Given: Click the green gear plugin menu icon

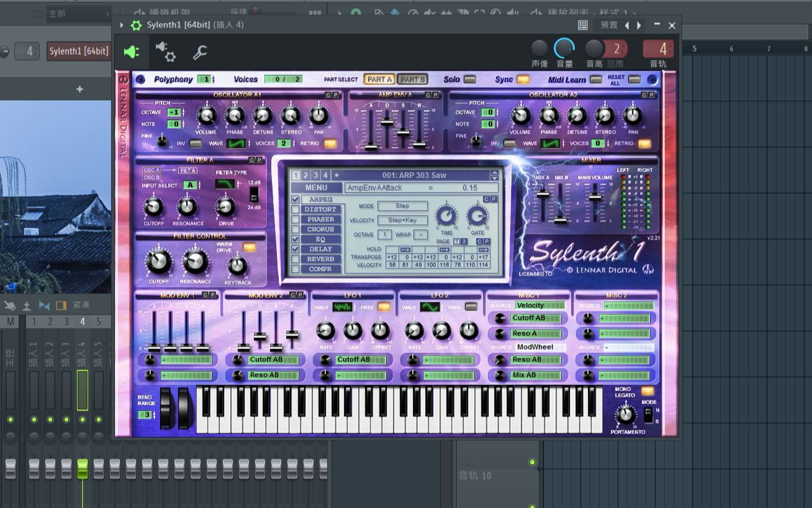Looking at the screenshot, I should click(136, 25).
